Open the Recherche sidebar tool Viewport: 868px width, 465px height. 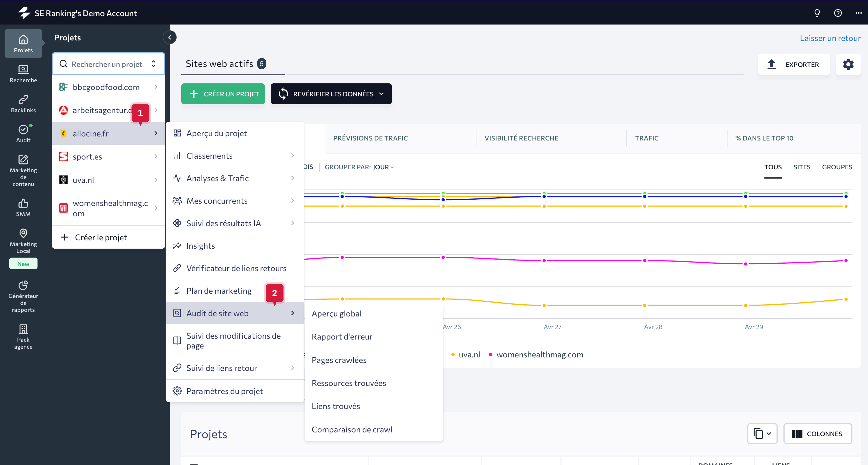pos(23,74)
